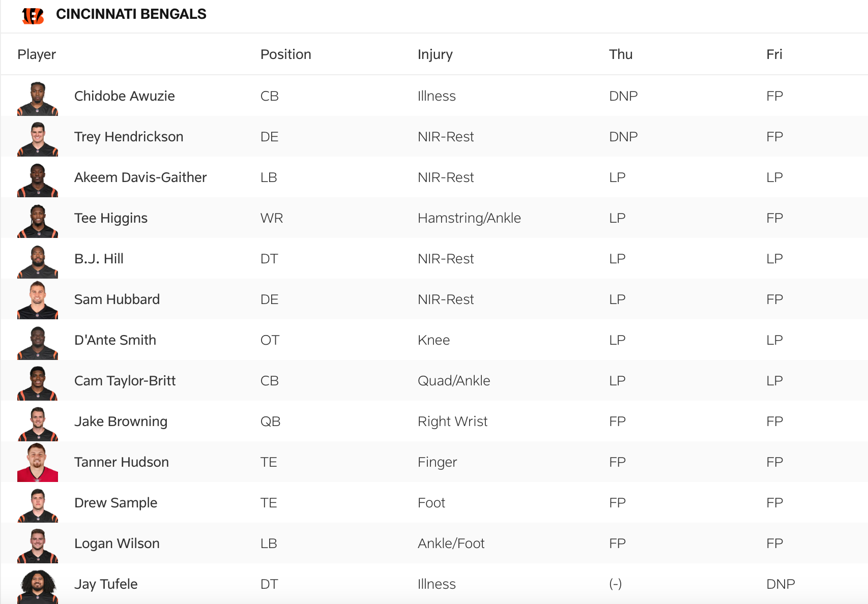Open Jake Browning's headshot thumbnail

pyautogui.click(x=38, y=424)
